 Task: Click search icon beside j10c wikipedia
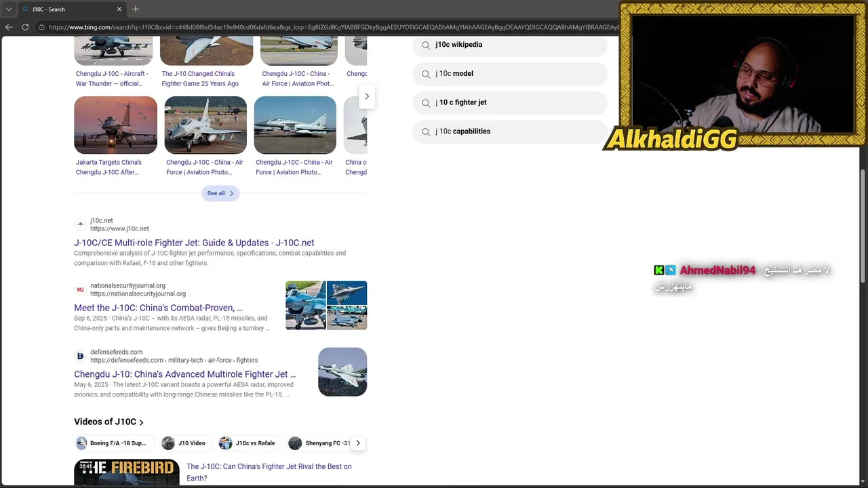[x=426, y=45]
